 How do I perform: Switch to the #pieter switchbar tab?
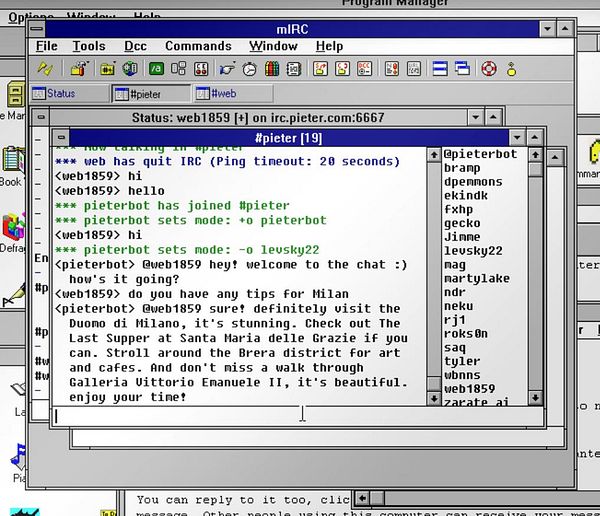pos(151,94)
